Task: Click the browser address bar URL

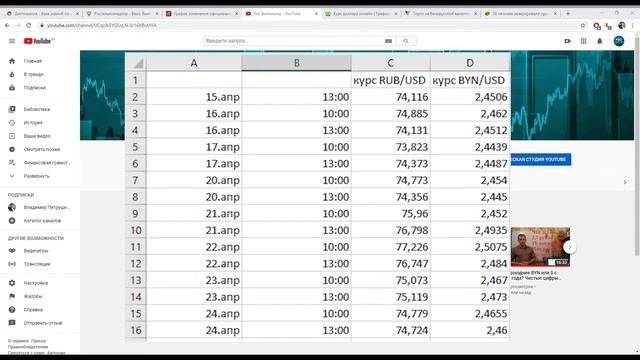Action: tap(102, 25)
